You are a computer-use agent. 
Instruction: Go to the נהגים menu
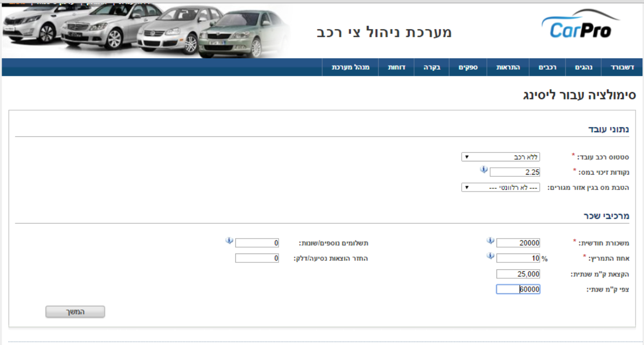point(583,68)
